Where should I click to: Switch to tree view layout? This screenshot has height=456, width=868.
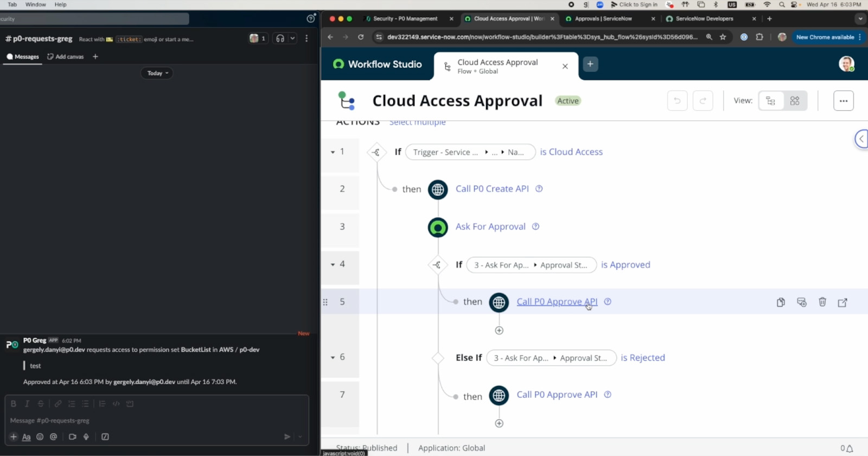tap(770, 101)
